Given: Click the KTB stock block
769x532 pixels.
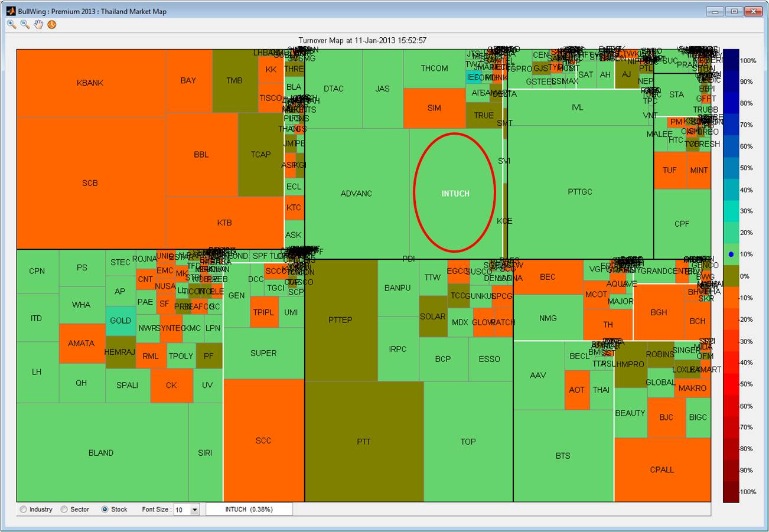Looking at the screenshot, I should (x=224, y=223).
